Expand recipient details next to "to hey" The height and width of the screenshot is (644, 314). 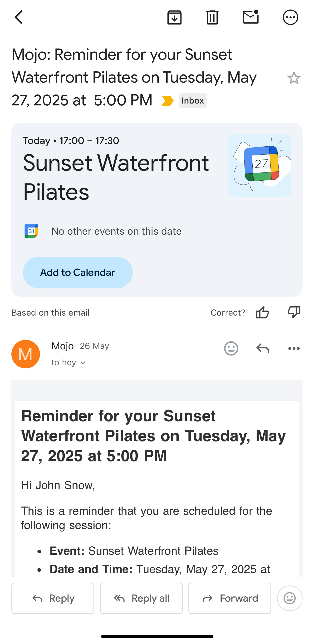pos(83,363)
